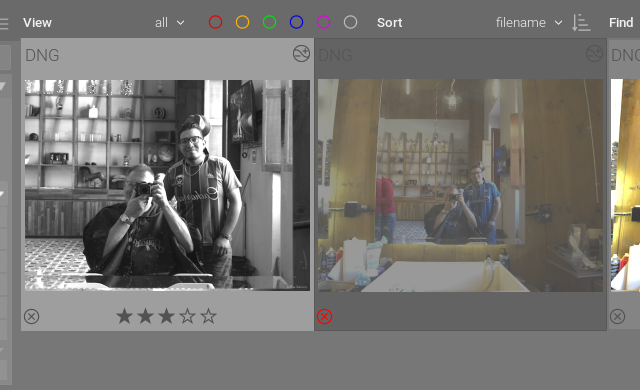Viewport: 640px width, 390px height.
Task: Click the View label
Action: tap(37, 23)
